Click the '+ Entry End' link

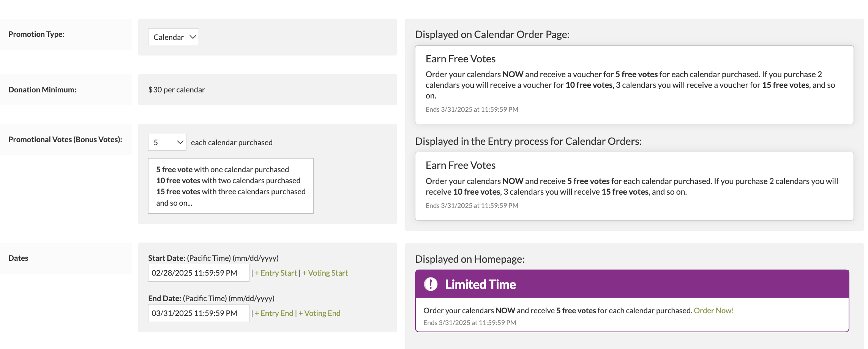[x=274, y=313]
